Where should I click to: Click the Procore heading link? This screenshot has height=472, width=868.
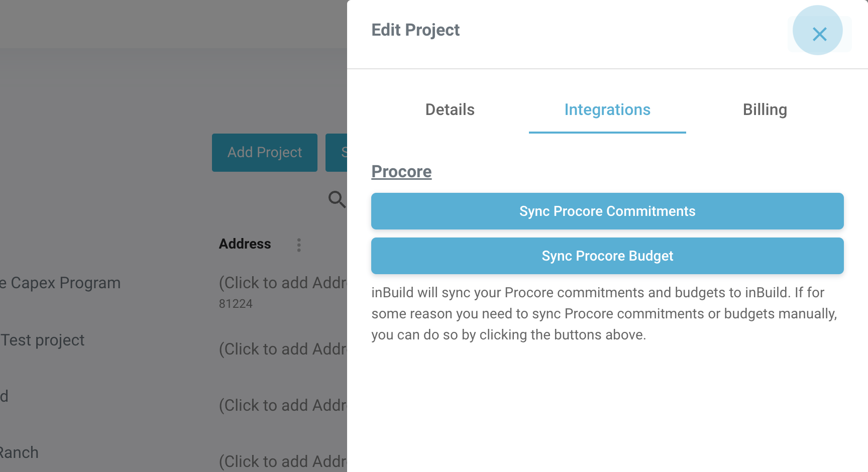click(x=401, y=172)
